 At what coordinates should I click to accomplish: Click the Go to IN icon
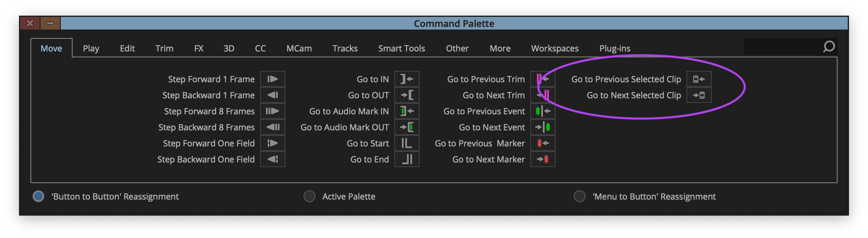click(407, 79)
